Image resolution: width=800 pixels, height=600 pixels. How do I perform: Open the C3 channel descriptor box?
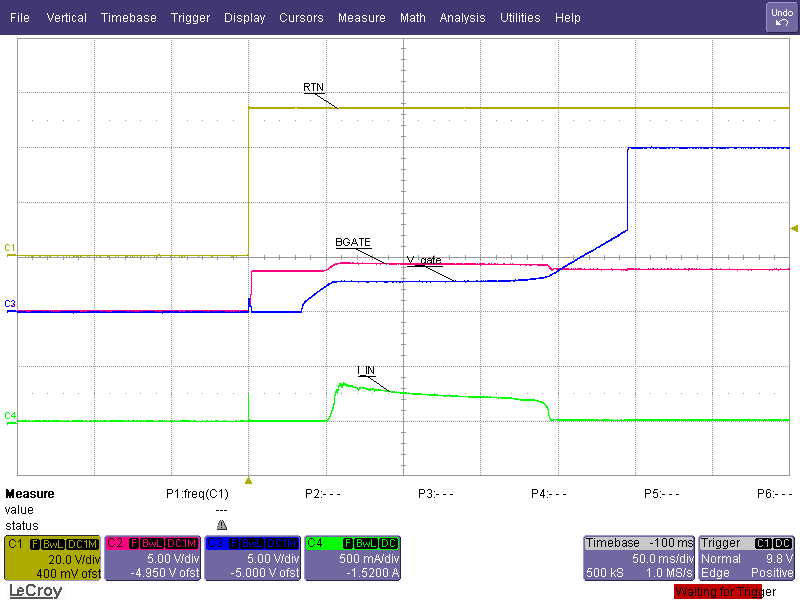[252, 558]
